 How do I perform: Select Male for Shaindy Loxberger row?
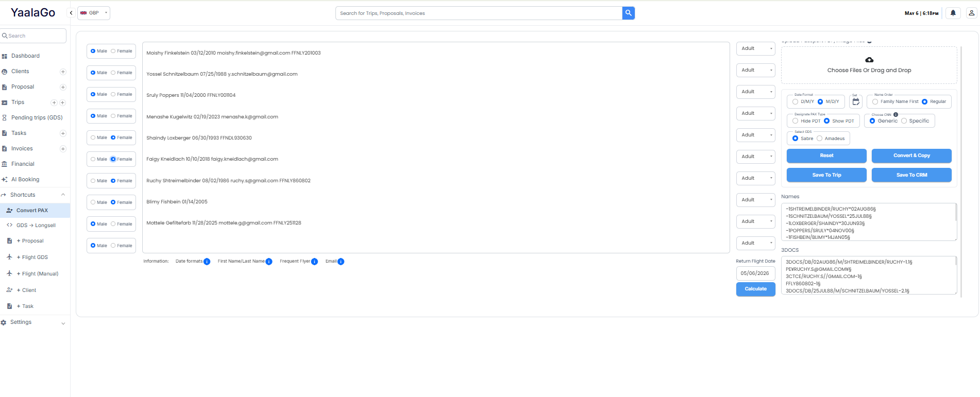(93, 137)
